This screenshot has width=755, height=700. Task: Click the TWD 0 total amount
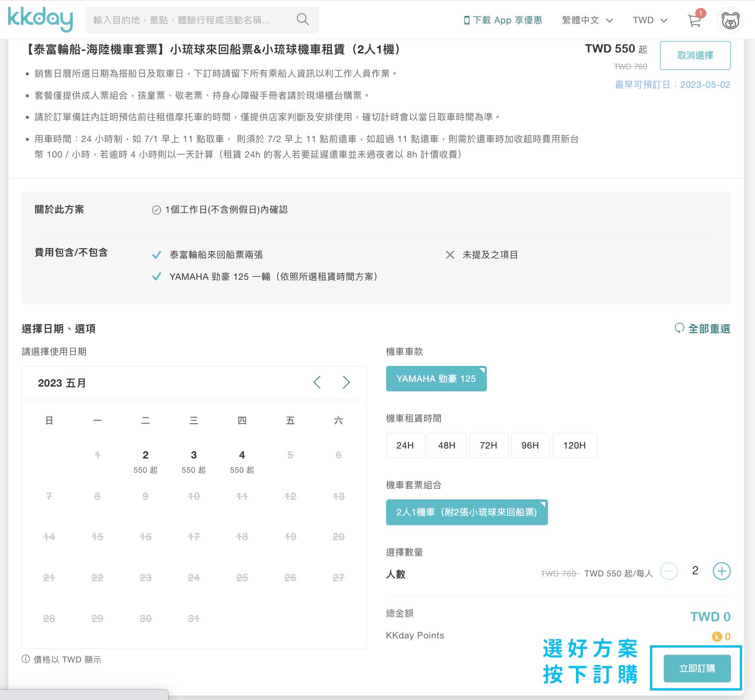click(x=710, y=616)
